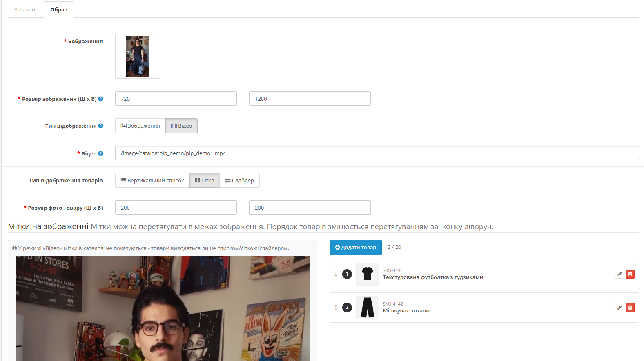Click the SKU-4141 label

tap(393, 270)
